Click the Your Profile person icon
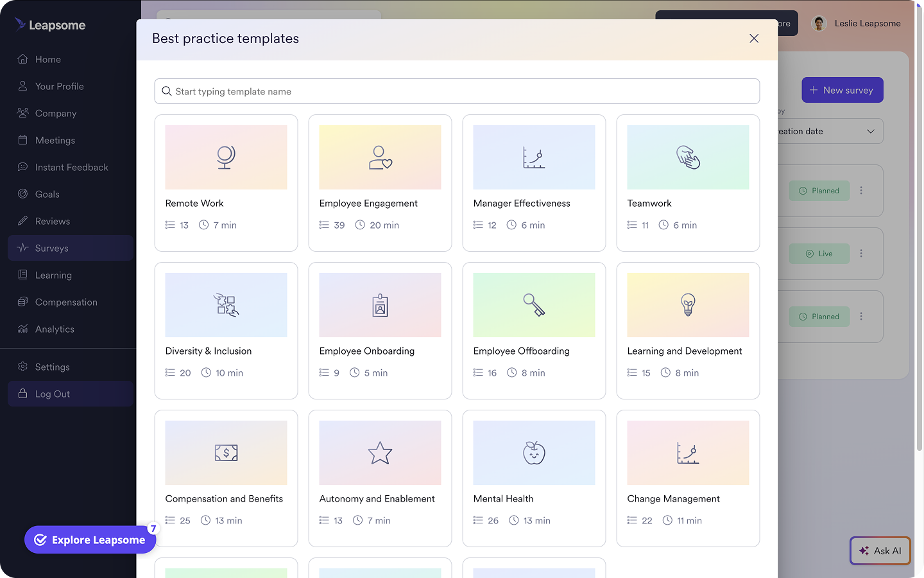 (22, 86)
